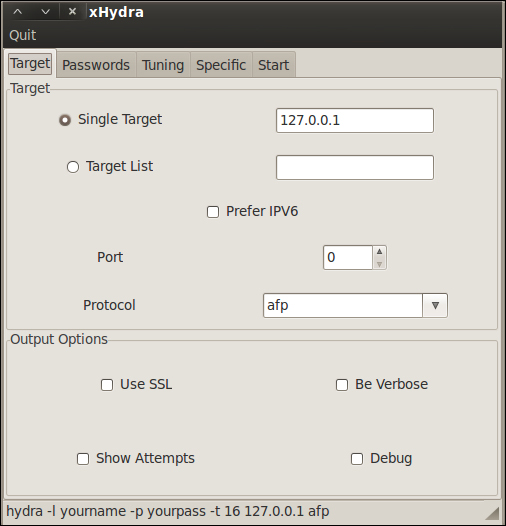
Task: Close the xHydra window
Action: coord(72,12)
